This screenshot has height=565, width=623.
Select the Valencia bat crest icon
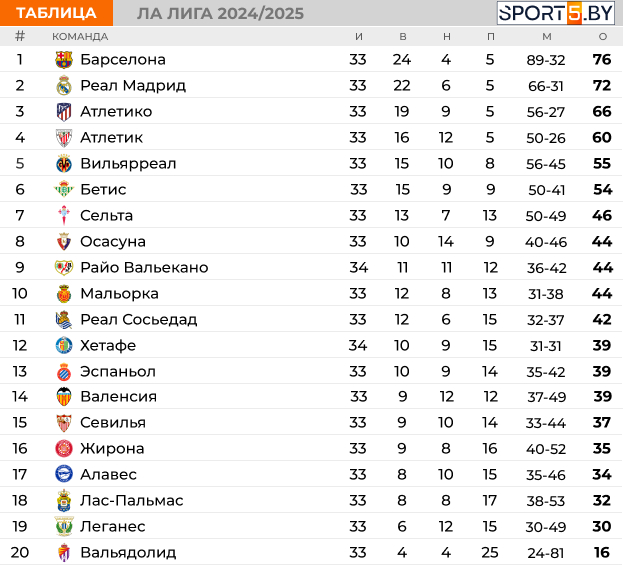pos(64,397)
